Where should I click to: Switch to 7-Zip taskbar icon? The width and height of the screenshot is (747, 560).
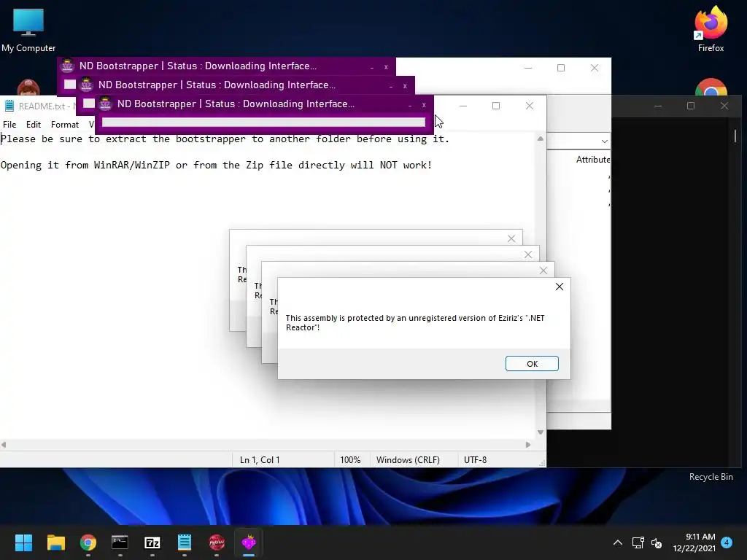click(152, 542)
